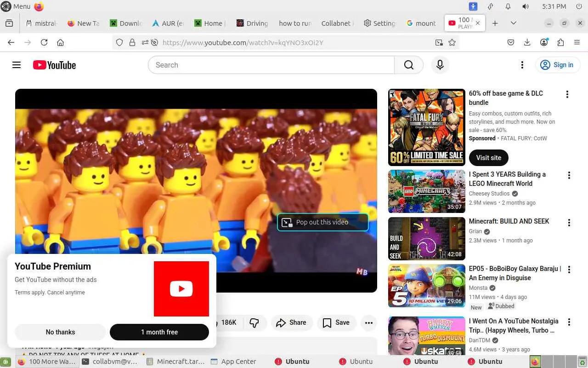Select the 'how to run' tab
The width and height of the screenshot is (588, 368).
point(294,23)
